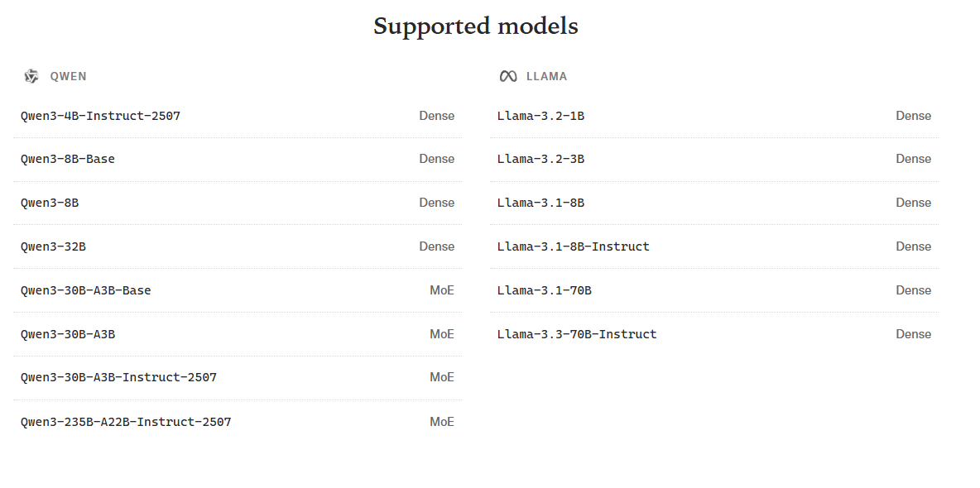The image size is (980, 488).
Task: Select the Llama-3.2-1B model
Action: [540, 116]
